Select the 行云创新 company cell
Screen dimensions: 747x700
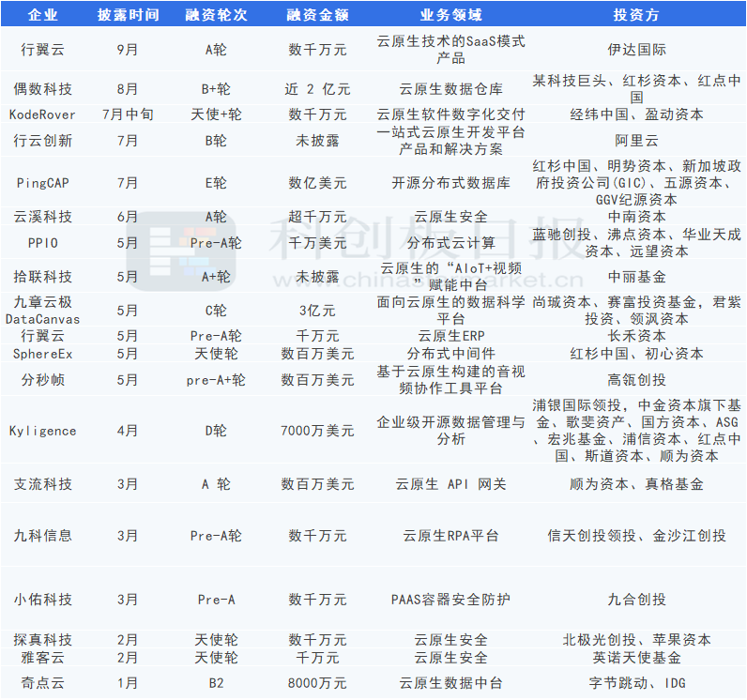43,141
